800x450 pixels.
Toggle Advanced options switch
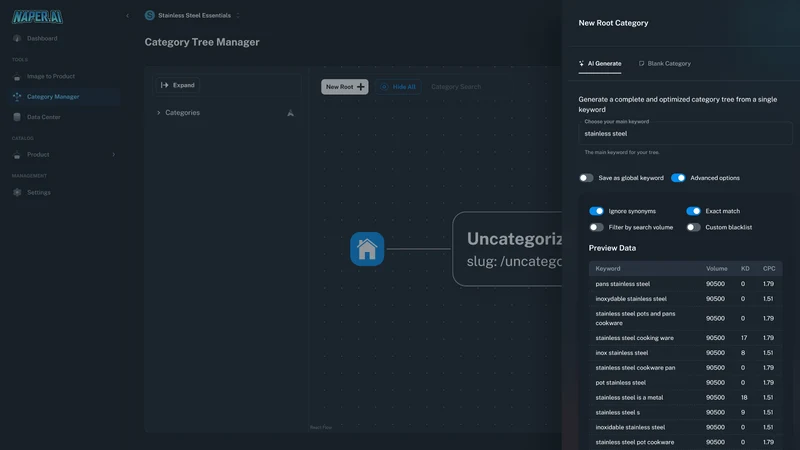(x=678, y=178)
